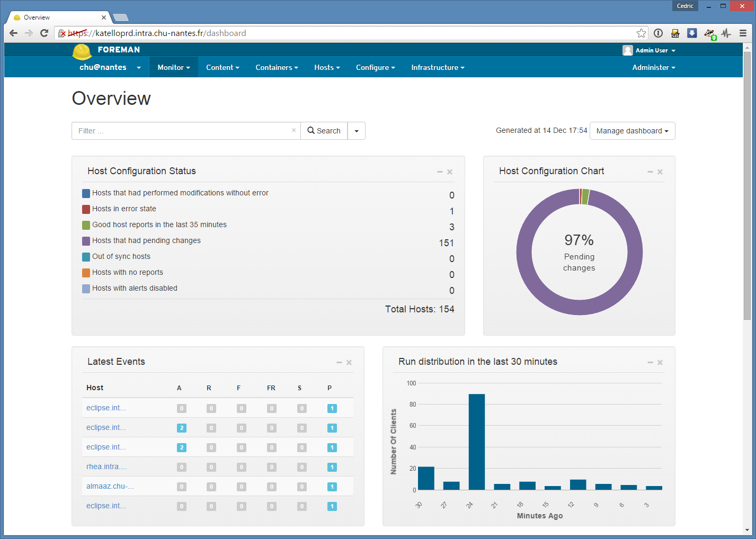This screenshot has width=756, height=539.
Task: Click the Search button
Action: 324,131
